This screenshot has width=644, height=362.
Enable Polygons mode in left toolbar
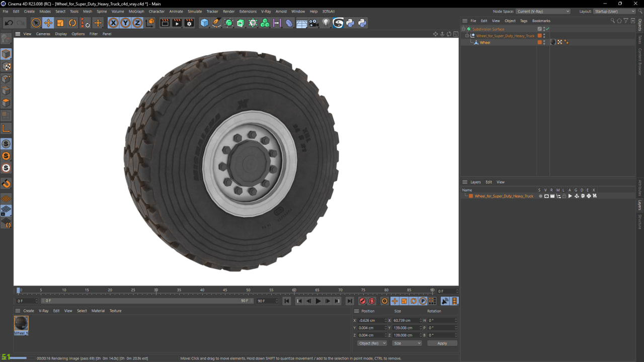point(6,103)
